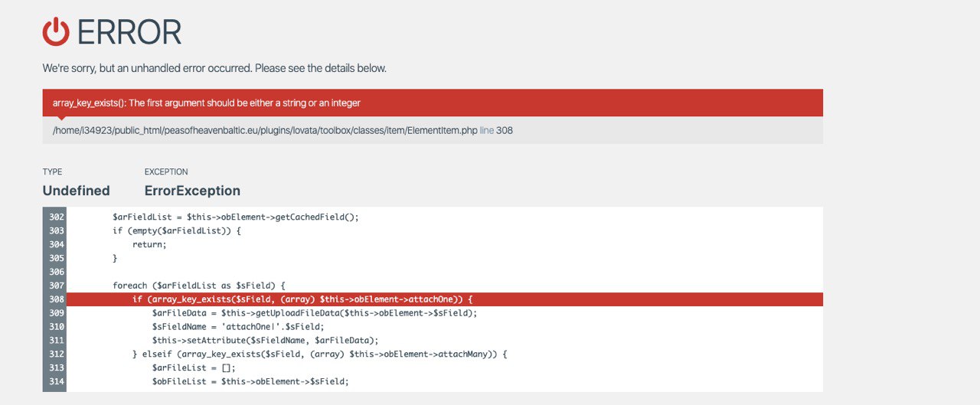Click line number 312 in code gutter

click(56, 354)
